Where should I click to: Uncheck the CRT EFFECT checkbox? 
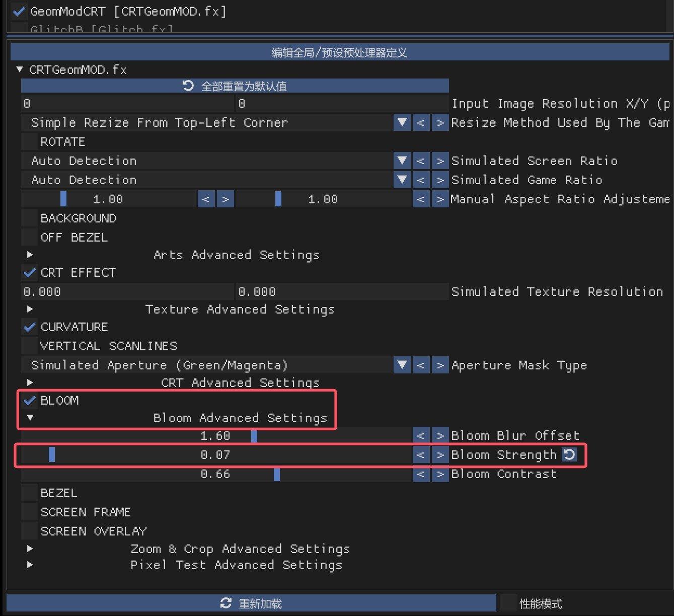point(30,273)
